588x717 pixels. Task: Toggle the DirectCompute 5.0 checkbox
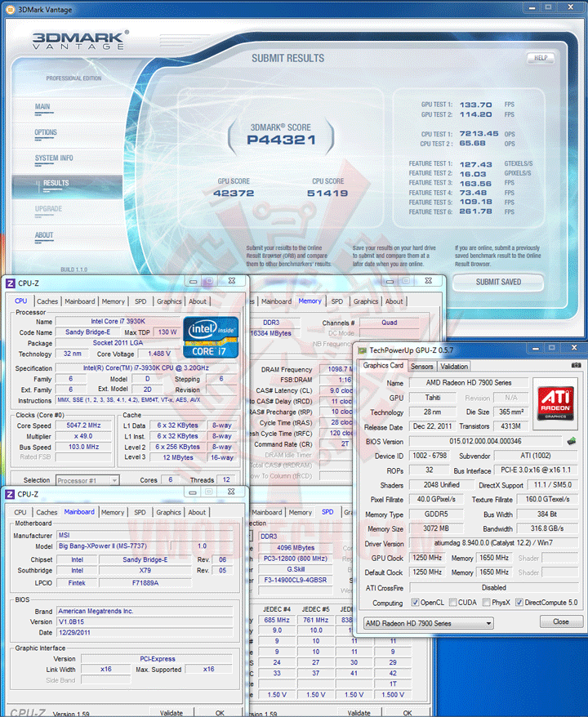[519, 602]
